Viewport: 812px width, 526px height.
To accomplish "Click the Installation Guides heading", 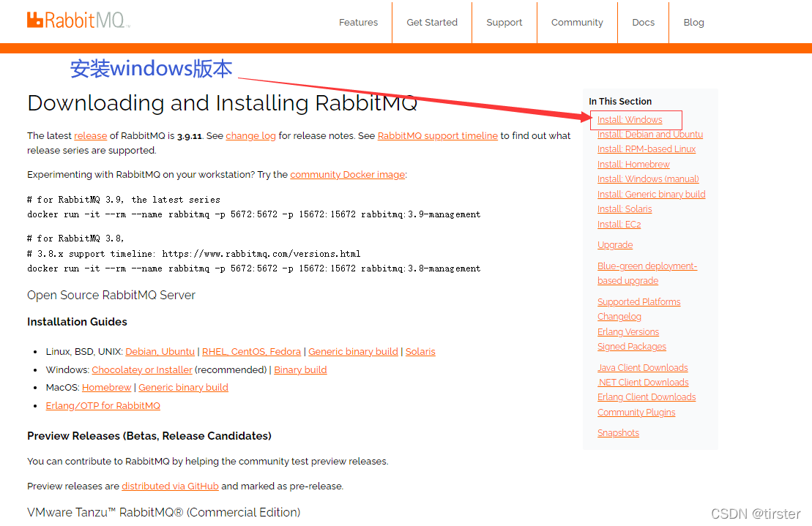I will pyautogui.click(x=77, y=322).
